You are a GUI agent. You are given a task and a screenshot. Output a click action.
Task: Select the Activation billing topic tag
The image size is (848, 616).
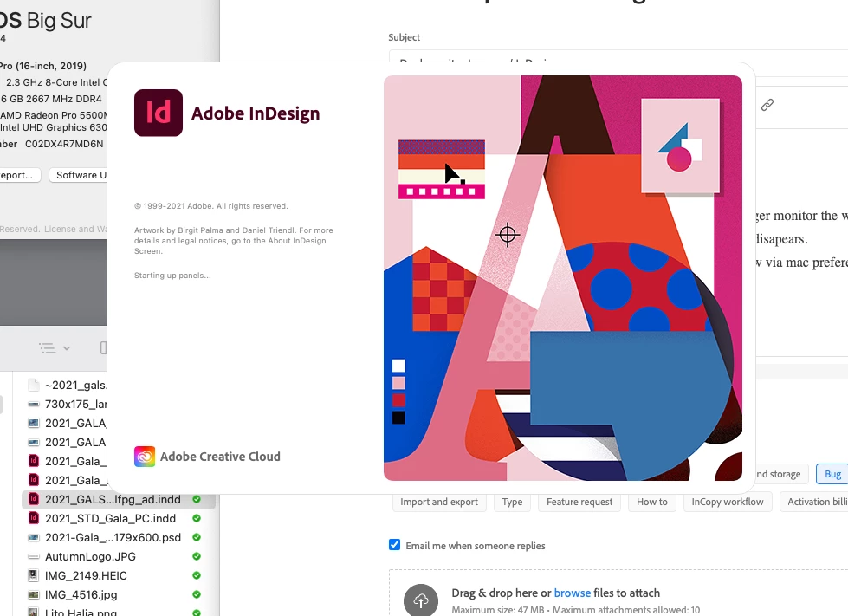(x=814, y=502)
